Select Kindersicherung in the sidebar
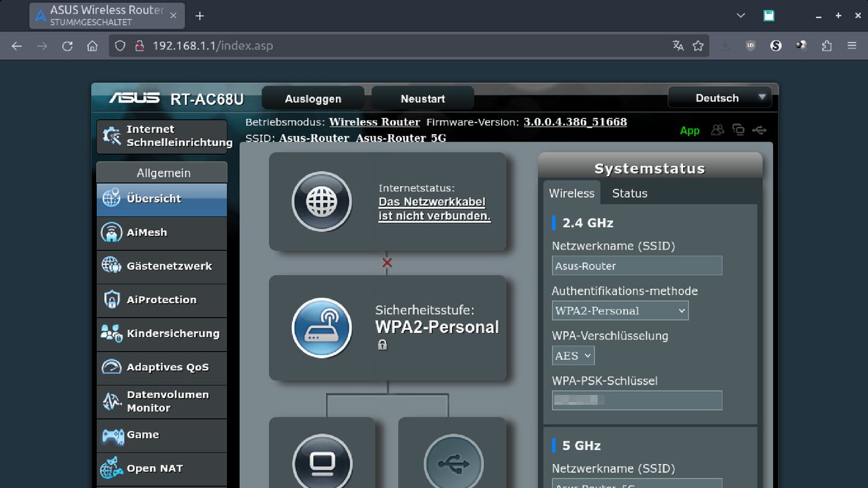 click(111, 334)
